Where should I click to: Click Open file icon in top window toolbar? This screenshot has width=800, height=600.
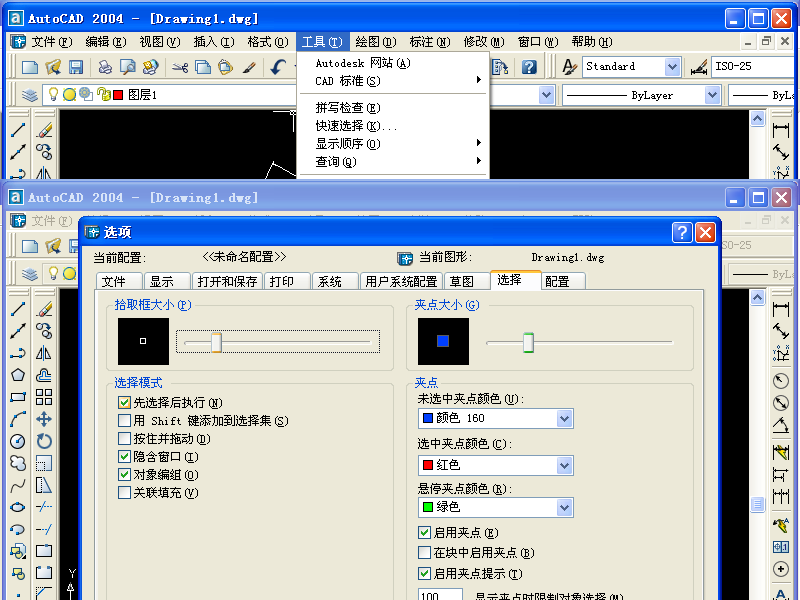coord(53,67)
